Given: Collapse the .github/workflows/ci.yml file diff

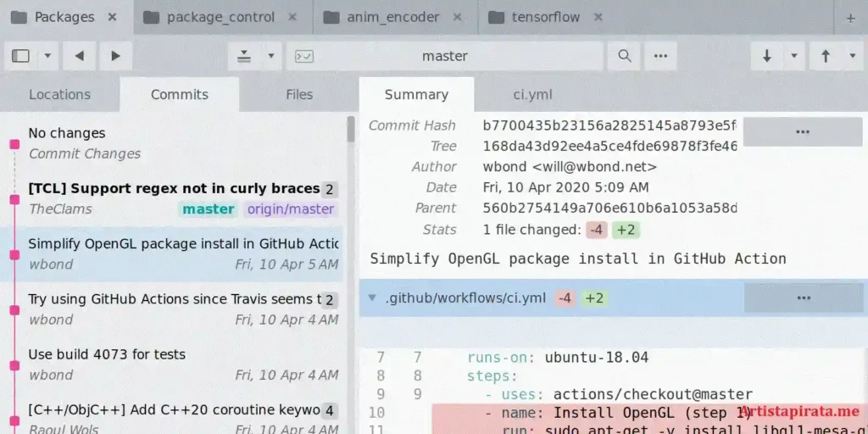Looking at the screenshot, I should pos(372,298).
